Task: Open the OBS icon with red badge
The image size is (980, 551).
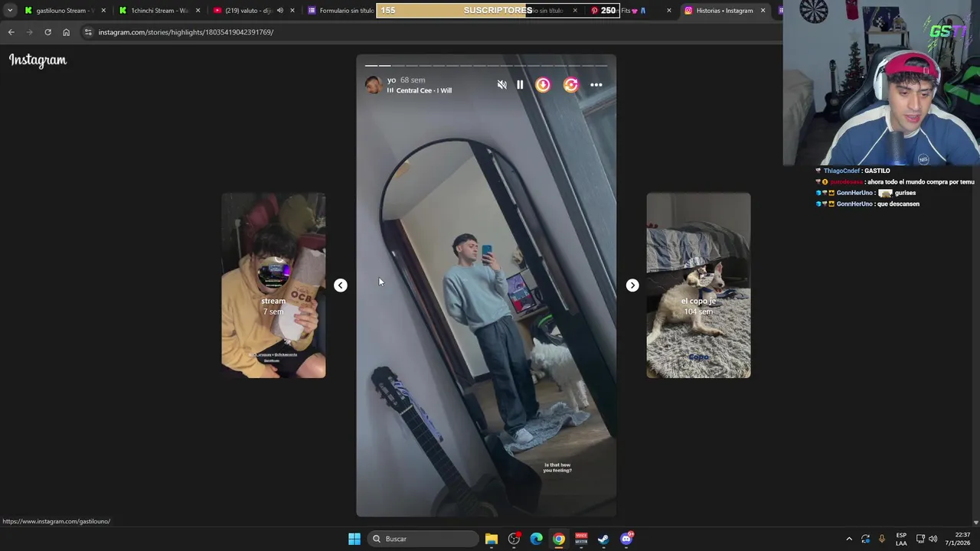Action: [x=514, y=539]
